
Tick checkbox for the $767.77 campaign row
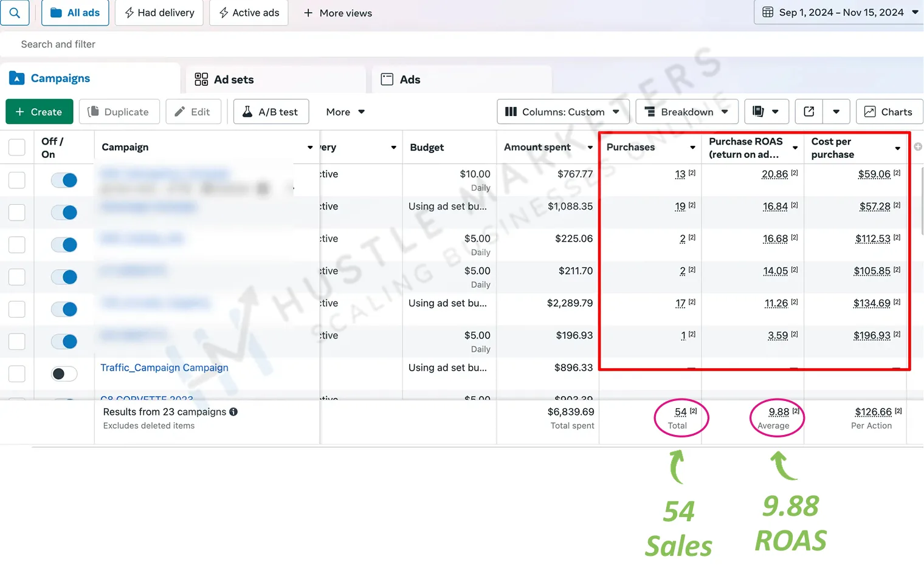pos(17,180)
